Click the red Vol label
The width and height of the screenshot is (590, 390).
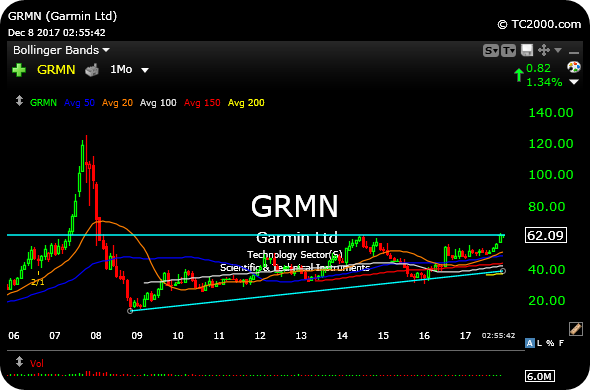[37, 364]
